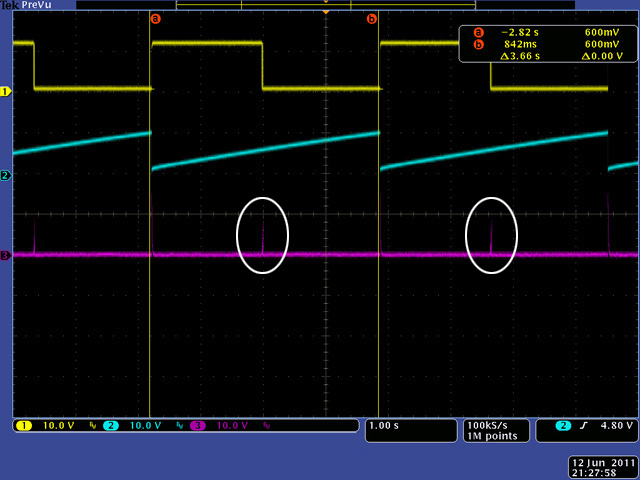Click channel 1 yellow badge in bottom readout
This screenshot has width=640, height=480.
pyautogui.click(x=23, y=425)
